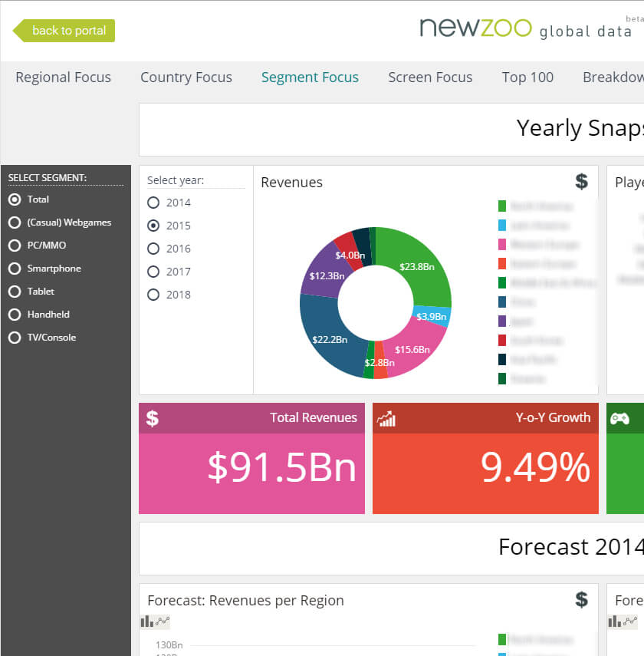The height and width of the screenshot is (656, 644).
Task: Click the 130Bn axis label
Action: pos(169,644)
